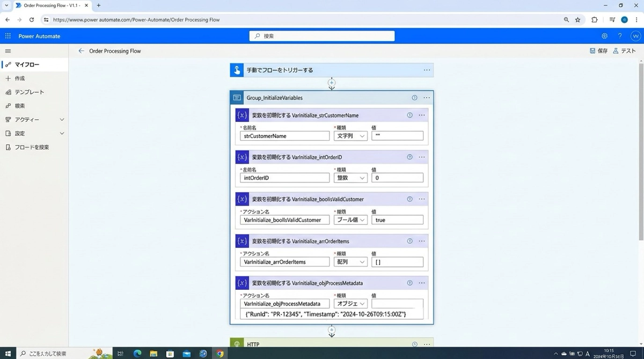
Task: Open ellipsis menu on Group_InitializeVariables
Action: coord(427,98)
